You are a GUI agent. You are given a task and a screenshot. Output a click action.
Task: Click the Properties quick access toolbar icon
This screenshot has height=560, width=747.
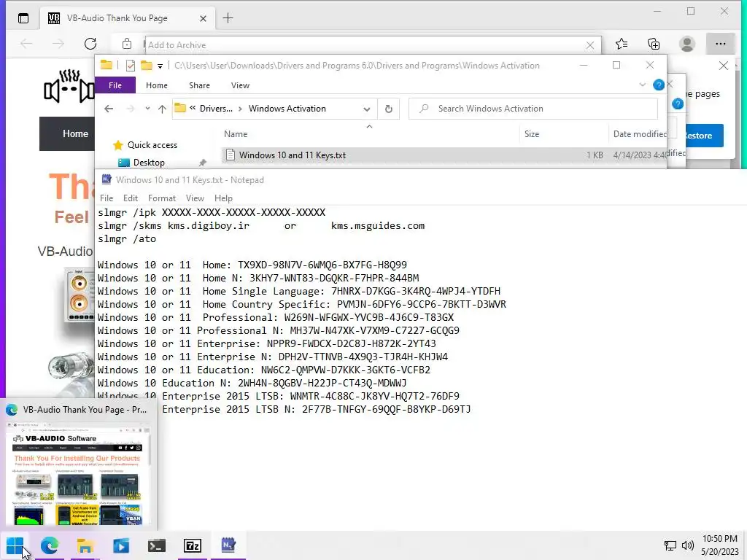[x=131, y=66]
